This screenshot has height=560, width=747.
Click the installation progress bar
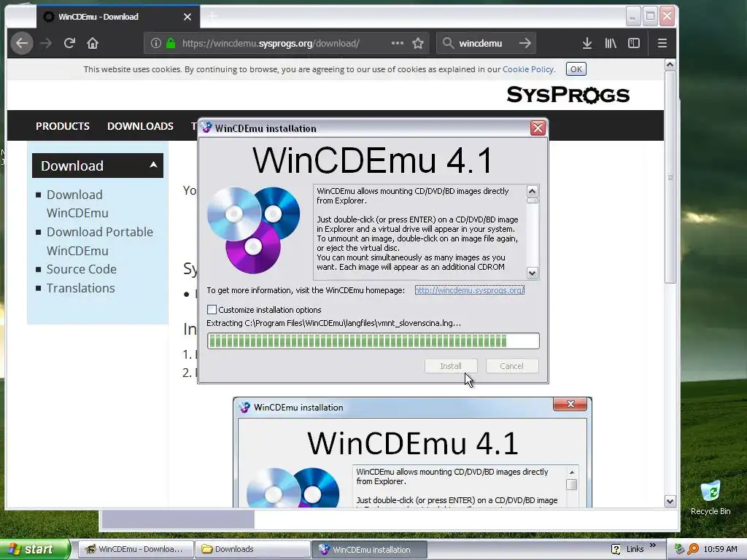[x=373, y=341]
